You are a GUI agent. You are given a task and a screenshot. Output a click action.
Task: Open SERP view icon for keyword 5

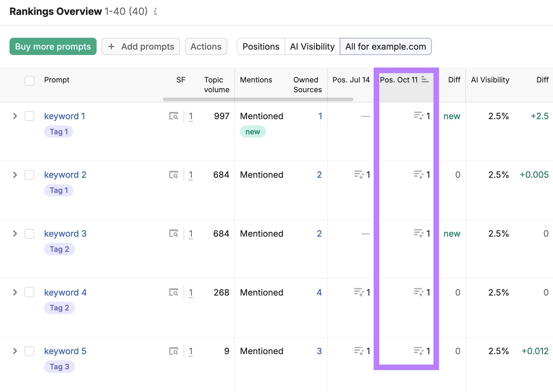pyautogui.click(x=173, y=351)
